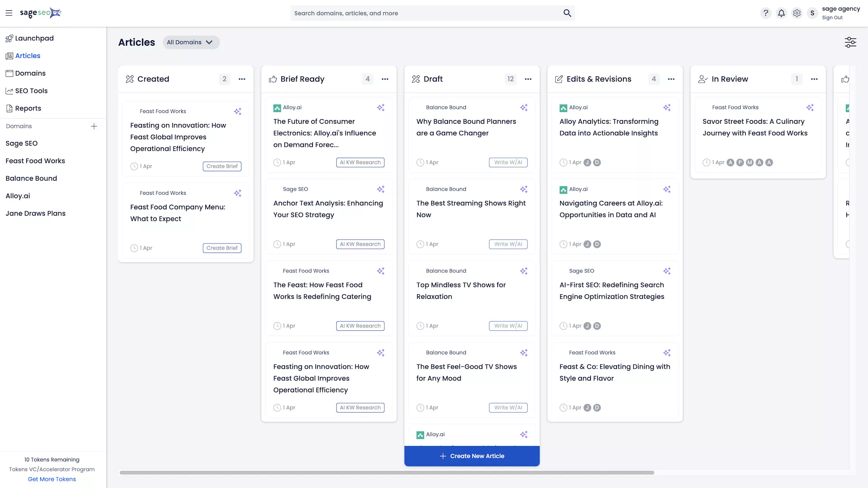The width and height of the screenshot is (868, 488).
Task: Open the notifications bell
Action: tap(781, 13)
